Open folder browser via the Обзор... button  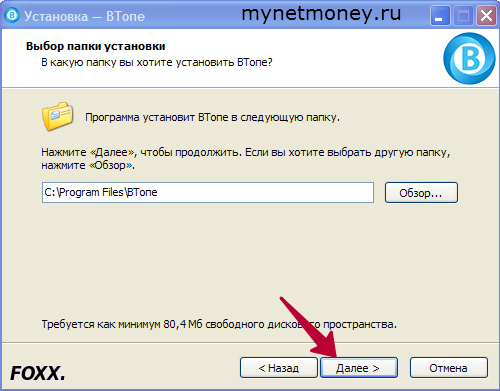[421, 192]
